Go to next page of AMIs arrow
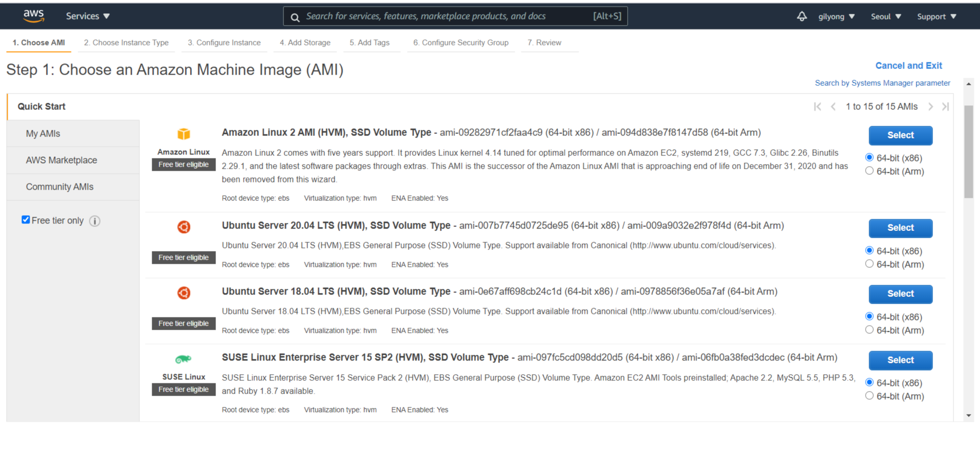This screenshot has width=980, height=457. 930,106
